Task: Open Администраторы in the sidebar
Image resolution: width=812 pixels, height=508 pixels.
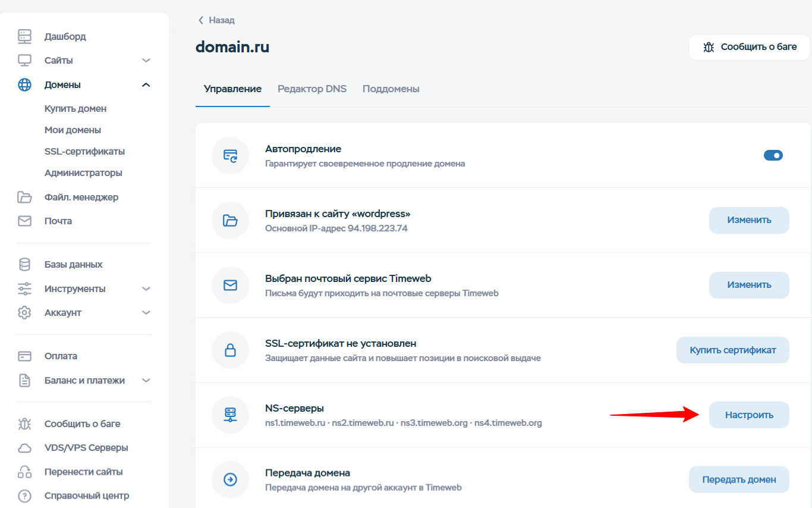Action: [83, 173]
